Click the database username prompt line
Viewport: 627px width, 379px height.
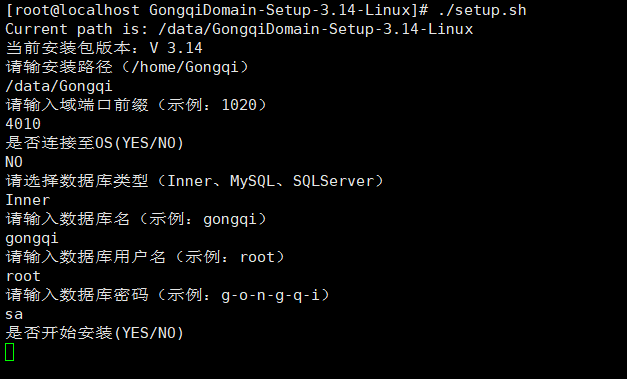coord(146,257)
